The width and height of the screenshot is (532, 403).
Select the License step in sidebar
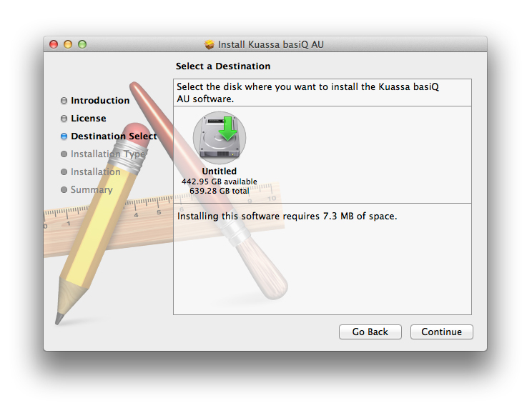point(89,119)
